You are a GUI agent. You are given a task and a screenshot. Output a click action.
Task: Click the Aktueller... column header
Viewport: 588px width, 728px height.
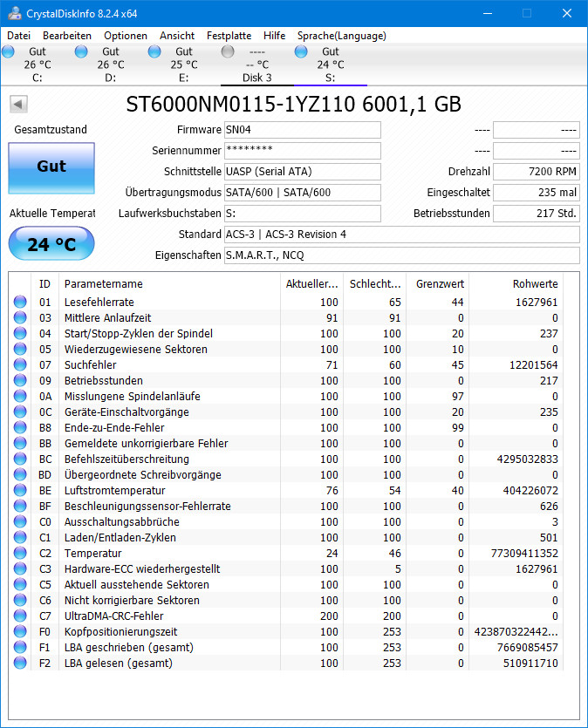311,283
